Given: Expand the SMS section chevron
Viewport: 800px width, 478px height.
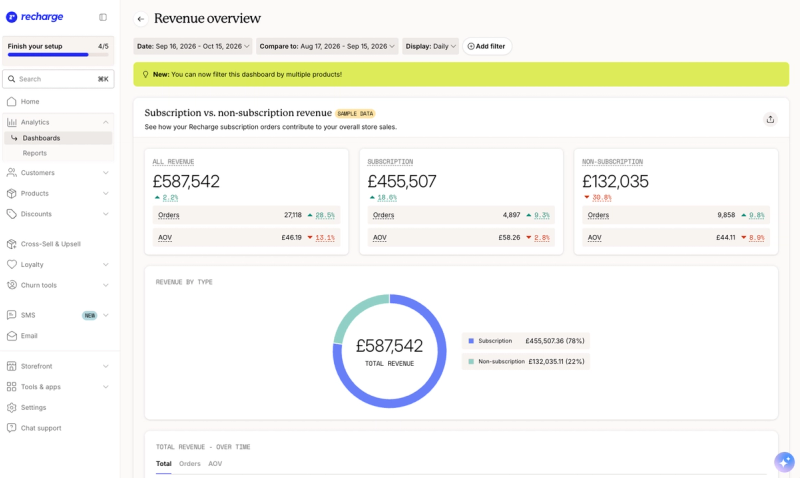Looking at the screenshot, I should [106, 315].
